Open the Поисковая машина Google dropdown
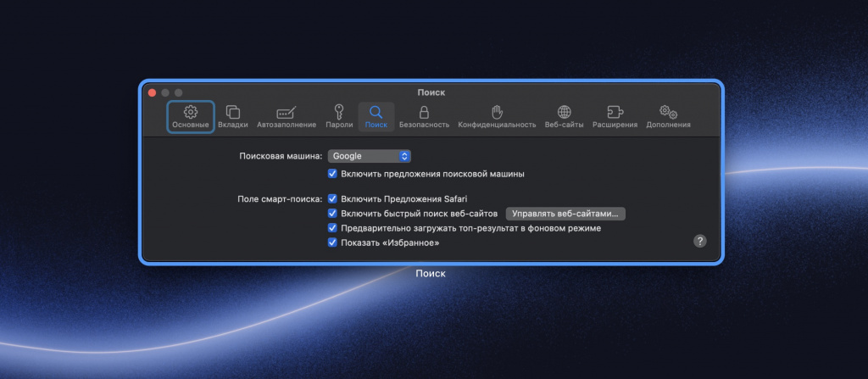Screen dimensions: 868x379 pos(370,156)
